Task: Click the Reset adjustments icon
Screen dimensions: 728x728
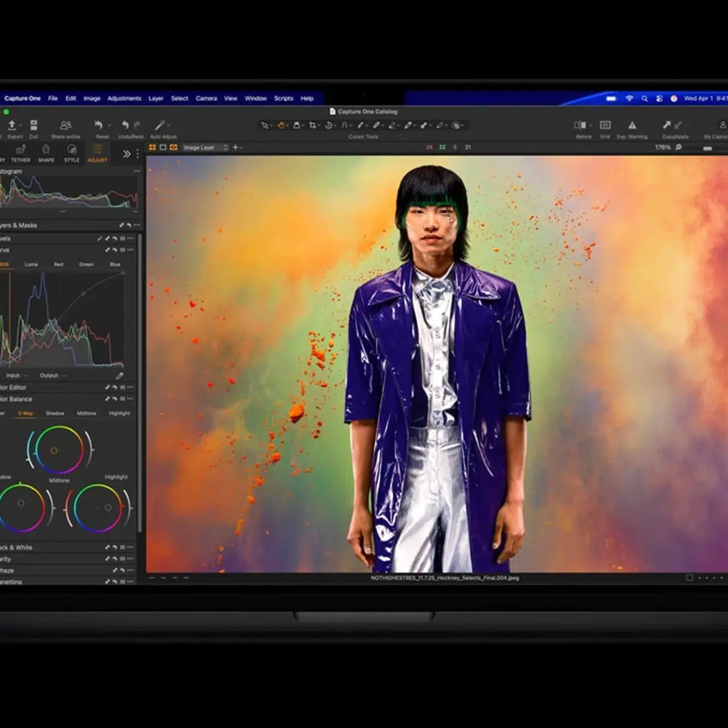Action: 99,125
